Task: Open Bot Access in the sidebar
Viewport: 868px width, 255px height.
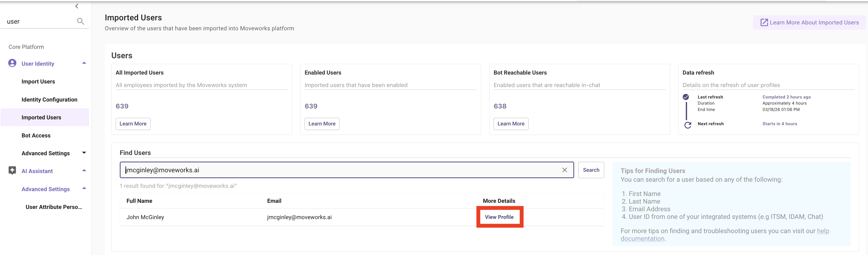Action: tap(36, 135)
